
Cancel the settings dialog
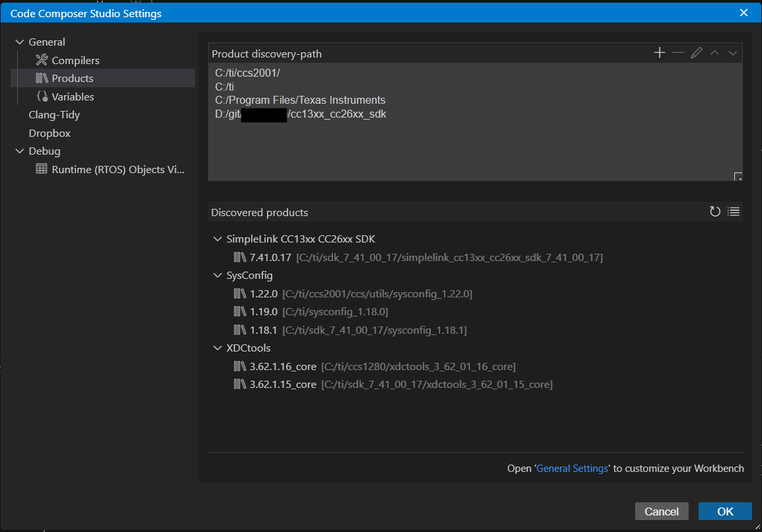coord(662,511)
